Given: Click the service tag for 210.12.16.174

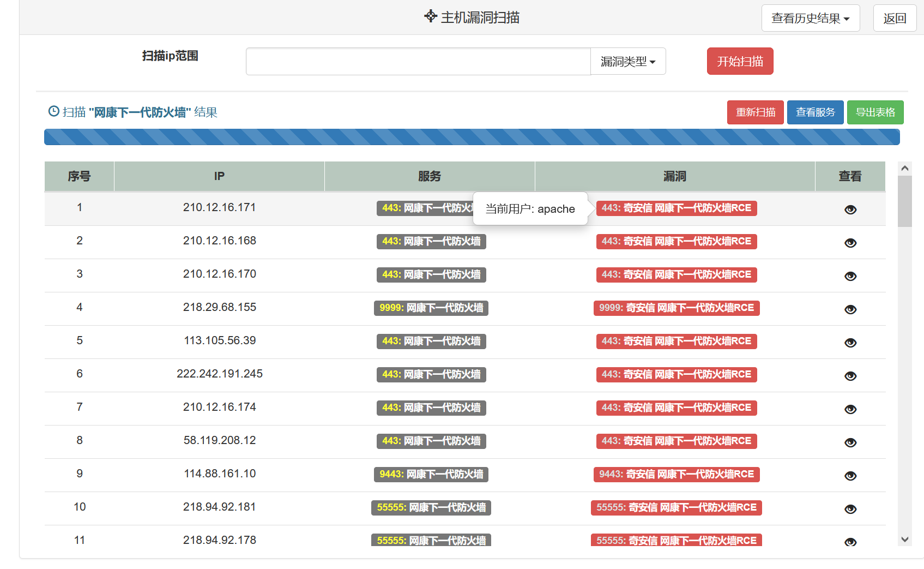Looking at the screenshot, I should 431,408.
